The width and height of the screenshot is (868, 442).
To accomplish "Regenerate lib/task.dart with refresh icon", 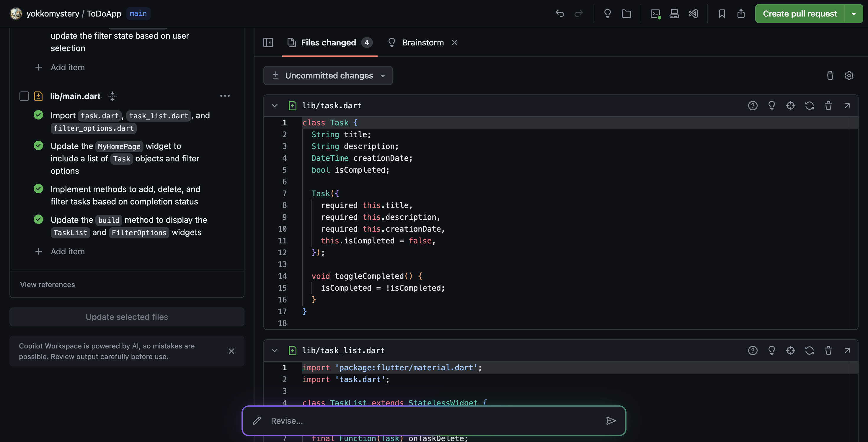I will click(809, 105).
